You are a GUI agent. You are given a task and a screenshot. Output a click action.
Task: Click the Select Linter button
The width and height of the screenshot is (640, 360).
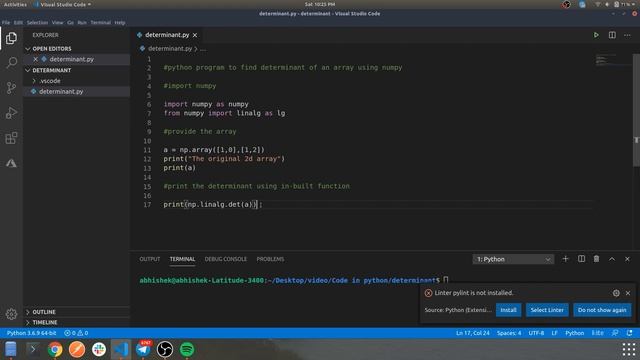coord(547,310)
